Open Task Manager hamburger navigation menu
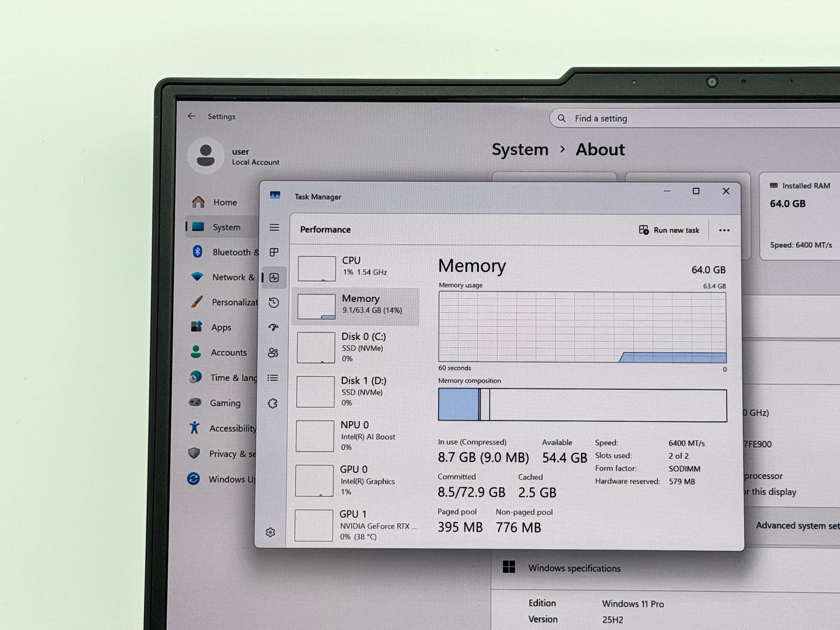This screenshot has width=840, height=630. [274, 227]
